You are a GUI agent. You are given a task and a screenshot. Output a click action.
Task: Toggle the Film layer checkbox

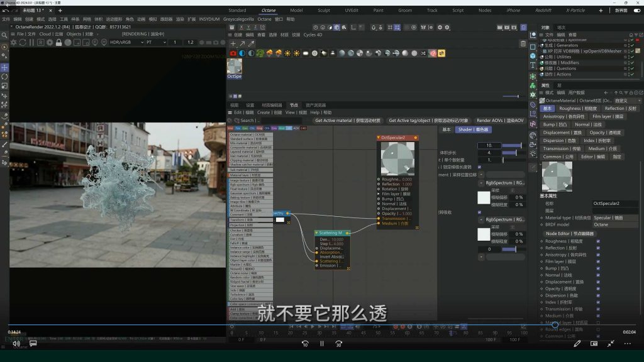tap(597, 261)
